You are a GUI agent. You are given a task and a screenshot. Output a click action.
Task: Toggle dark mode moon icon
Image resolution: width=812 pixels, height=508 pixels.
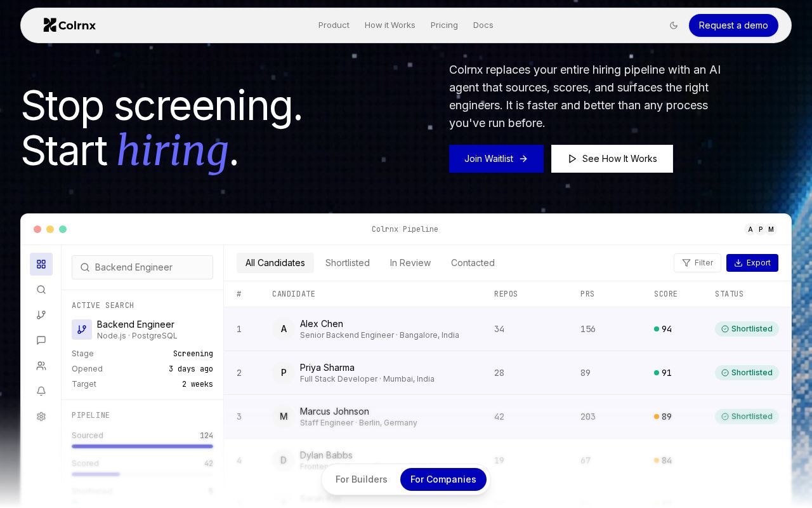674,25
